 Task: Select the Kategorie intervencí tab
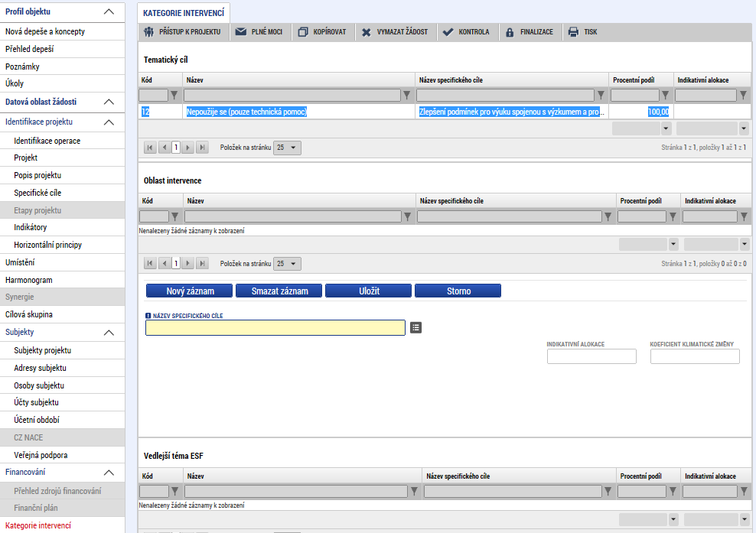tap(184, 13)
